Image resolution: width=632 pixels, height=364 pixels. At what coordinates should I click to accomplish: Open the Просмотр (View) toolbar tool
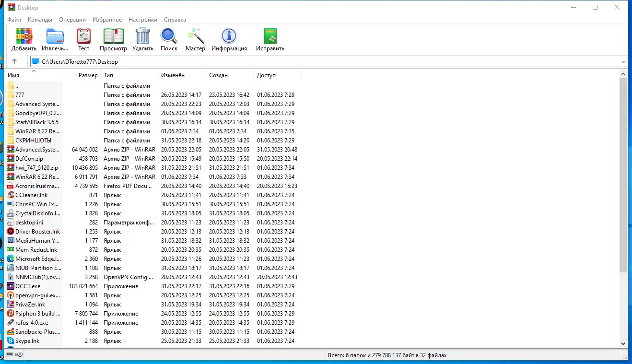coord(114,36)
